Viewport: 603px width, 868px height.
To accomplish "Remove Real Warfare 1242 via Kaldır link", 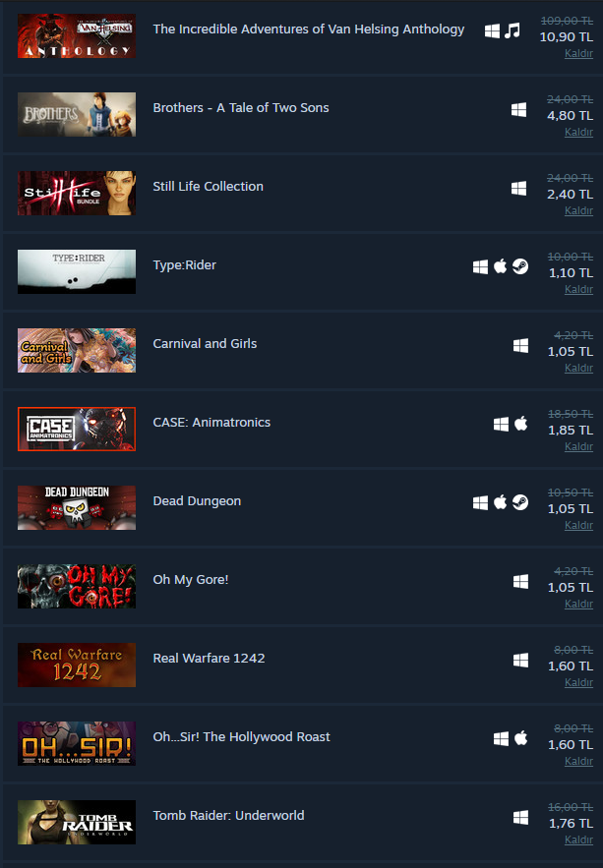I will (x=578, y=682).
